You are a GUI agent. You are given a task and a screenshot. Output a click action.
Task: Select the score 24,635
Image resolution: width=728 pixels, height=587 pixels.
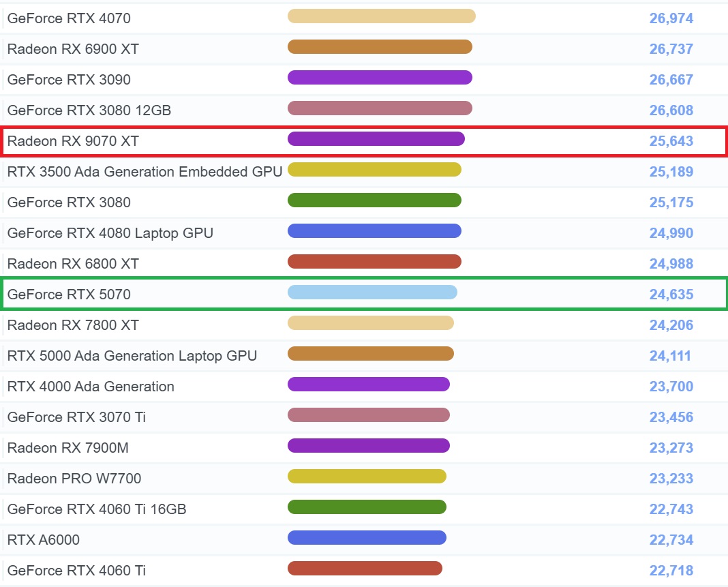671,294
